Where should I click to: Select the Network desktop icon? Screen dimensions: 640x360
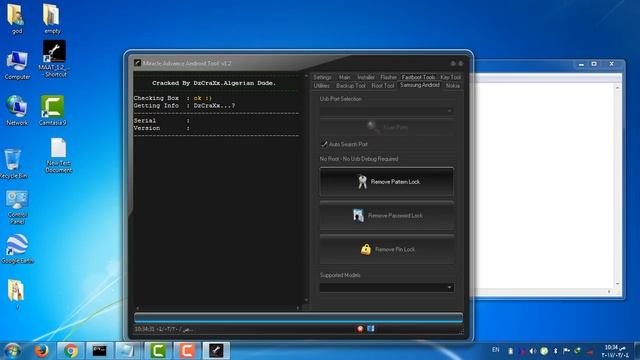(17, 110)
